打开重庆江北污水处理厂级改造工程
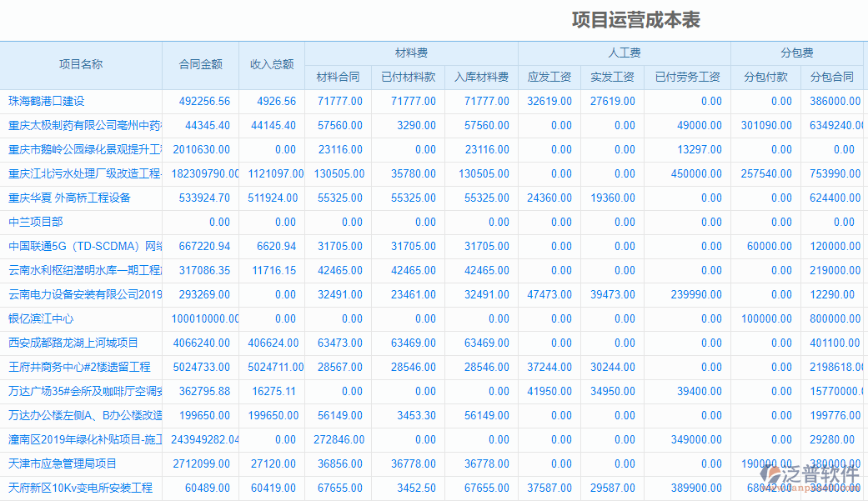The image size is (868, 501). (79, 173)
